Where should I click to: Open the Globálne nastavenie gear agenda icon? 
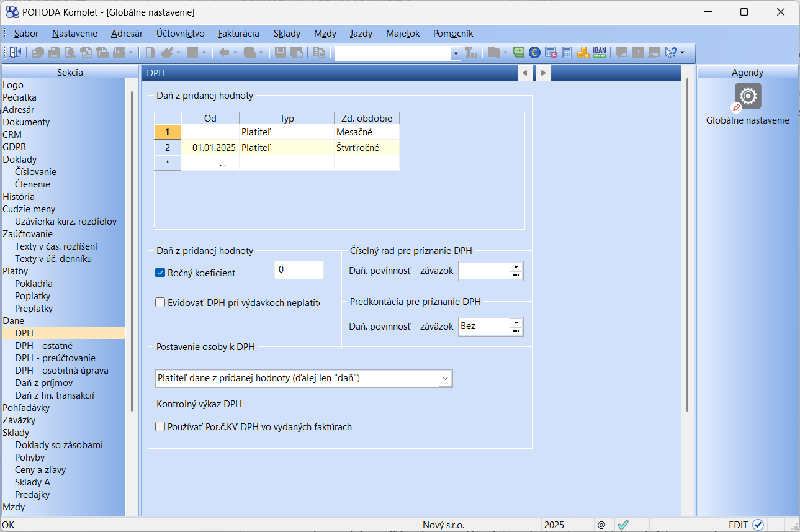(x=748, y=96)
